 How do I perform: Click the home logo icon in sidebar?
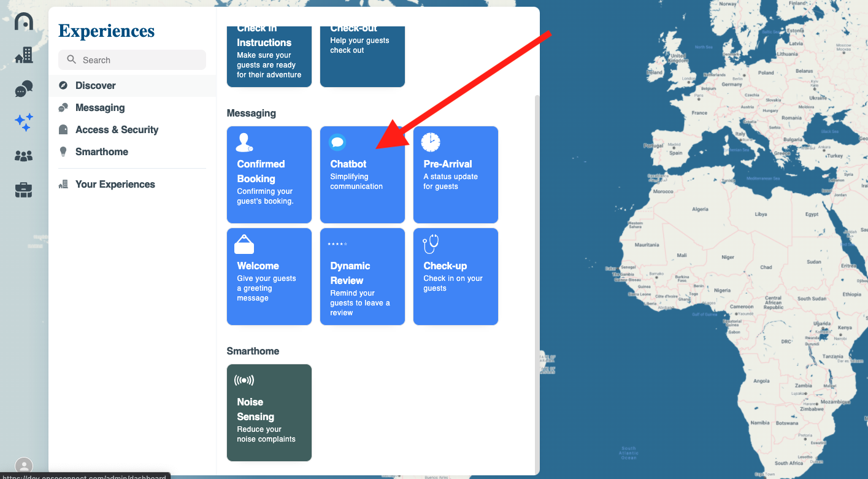pyautogui.click(x=24, y=21)
